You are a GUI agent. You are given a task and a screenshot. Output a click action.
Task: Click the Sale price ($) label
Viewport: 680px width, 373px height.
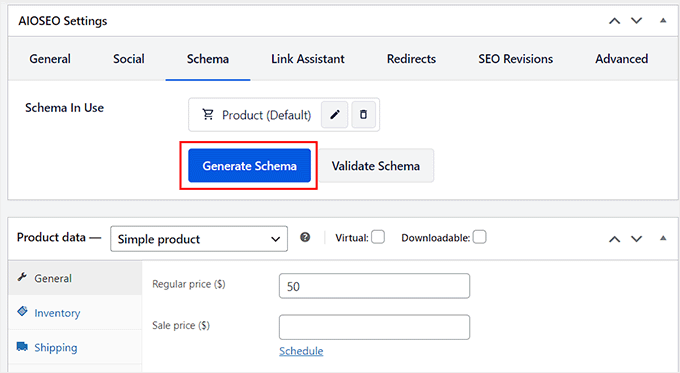coord(181,325)
